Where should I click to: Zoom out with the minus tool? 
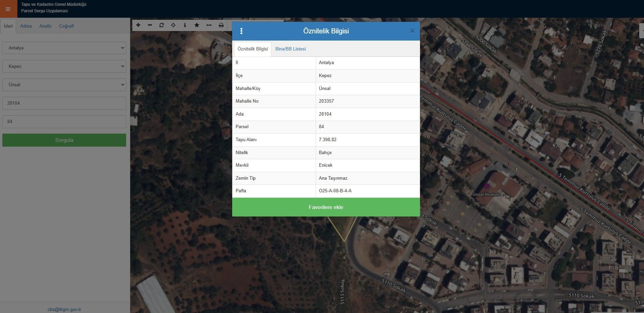(150, 25)
